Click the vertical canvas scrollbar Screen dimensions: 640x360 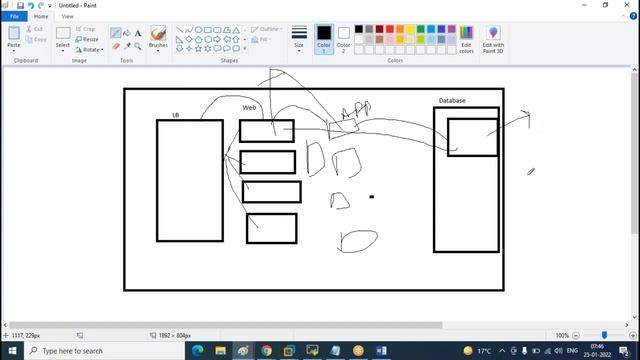point(635,154)
